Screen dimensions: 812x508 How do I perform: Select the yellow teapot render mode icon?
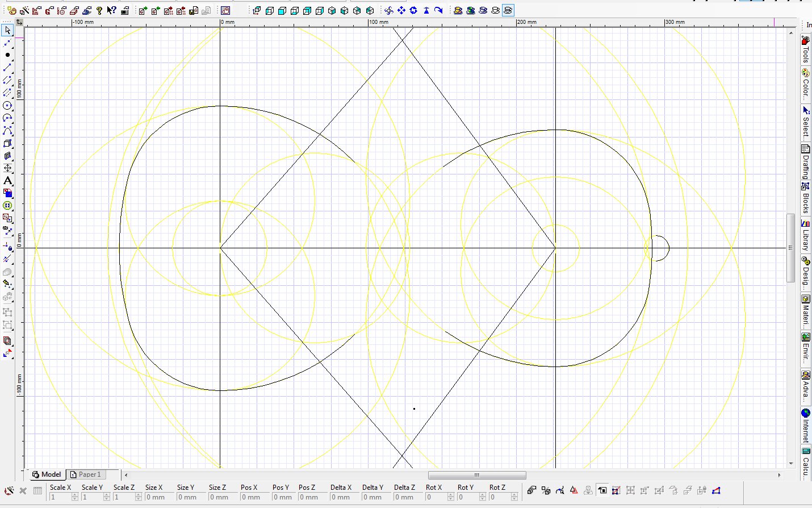click(458, 10)
